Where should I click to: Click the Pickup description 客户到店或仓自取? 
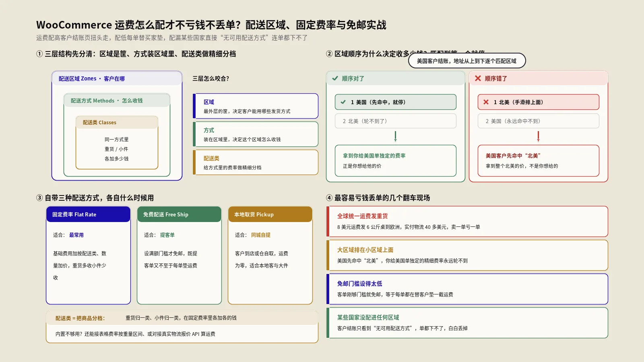click(262, 259)
